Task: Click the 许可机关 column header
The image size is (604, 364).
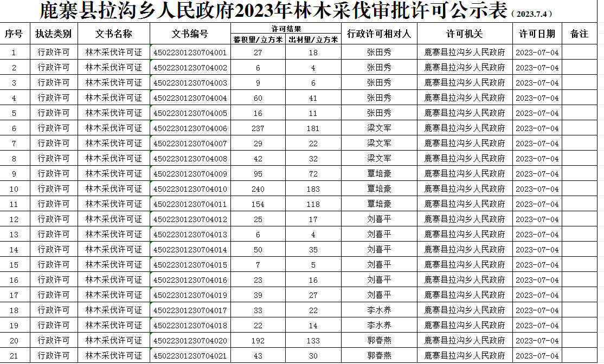Action: [x=465, y=34]
